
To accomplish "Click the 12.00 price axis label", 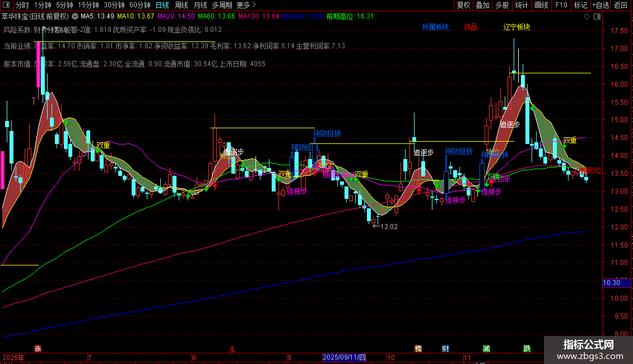I will (x=619, y=227).
